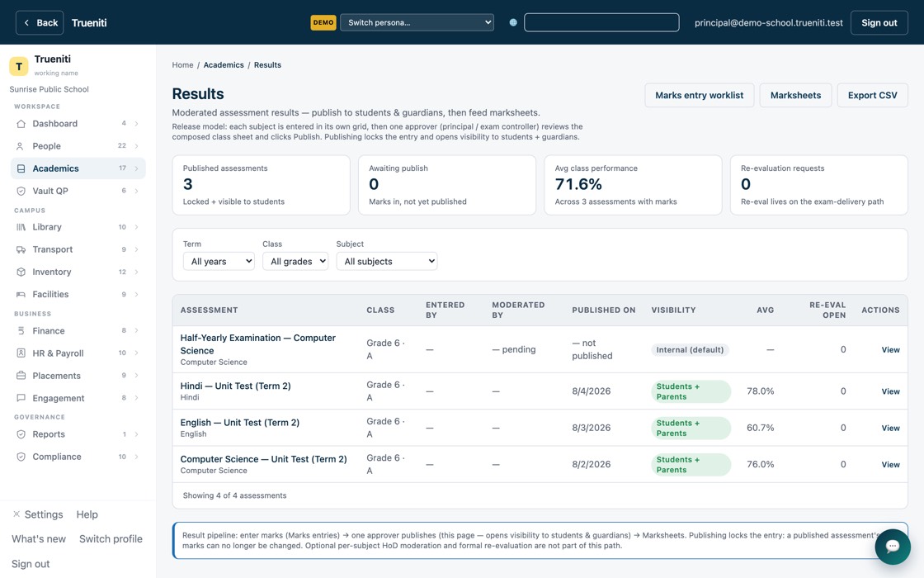Expand the People chevron arrow
Viewport: 924px width, 578px height.
click(x=136, y=146)
